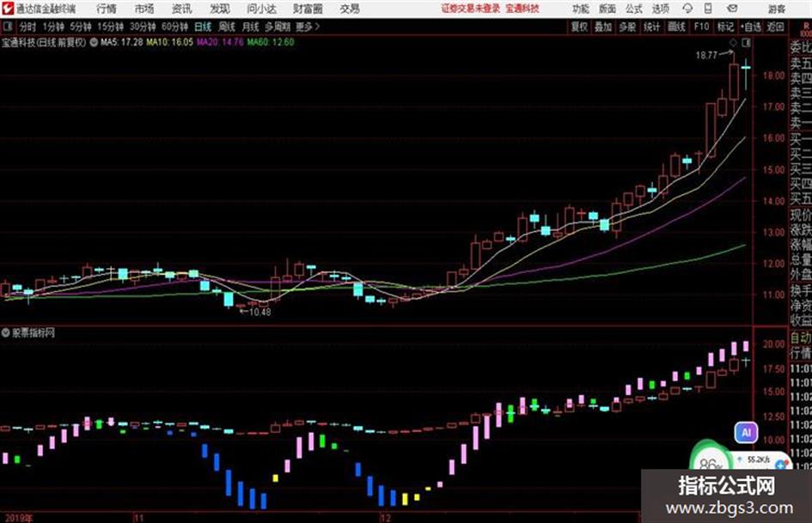812x523 pixels.
Task: Switch to 月线 monthly period tab
Action: (251, 27)
